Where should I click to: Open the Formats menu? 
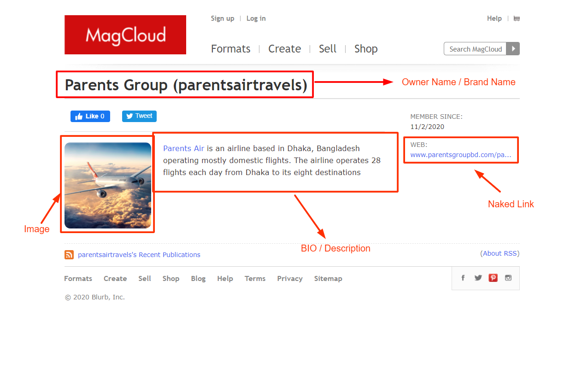pyautogui.click(x=230, y=49)
